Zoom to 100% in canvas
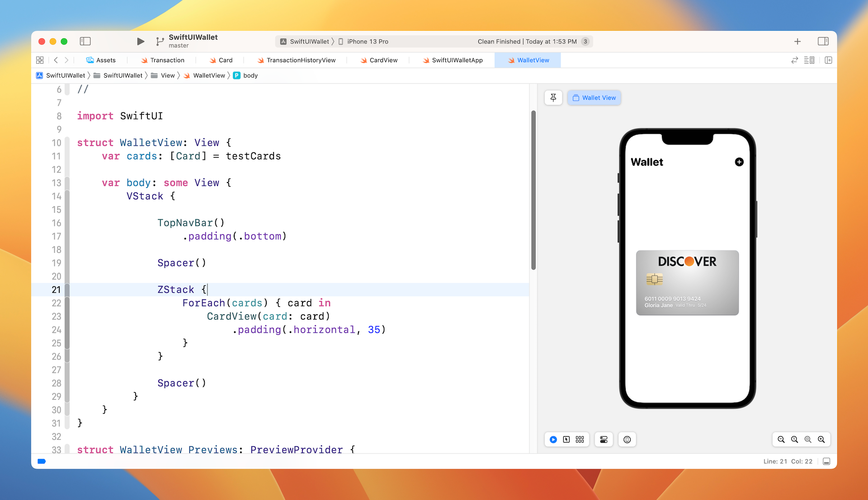The width and height of the screenshot is (868, 500). coord(794,439)
